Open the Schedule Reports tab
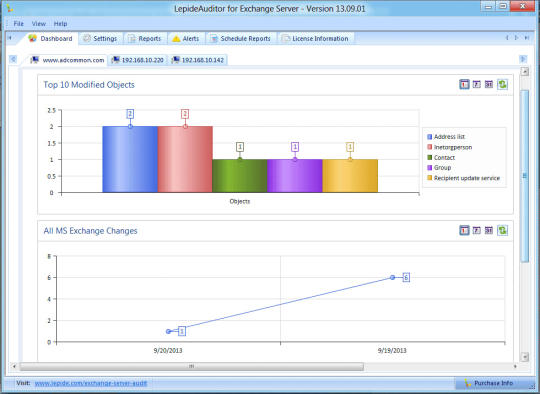This screenshot has width=540, height=394. 241,39
